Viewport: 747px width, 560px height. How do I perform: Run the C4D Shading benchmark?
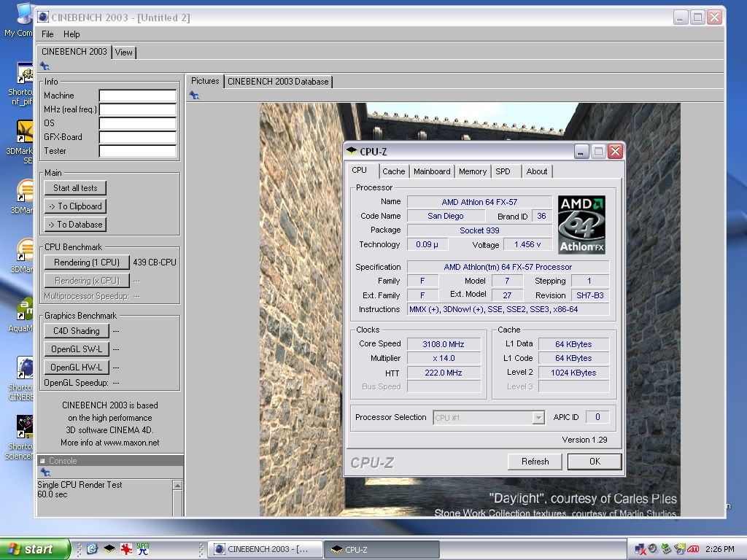(76, 331)
